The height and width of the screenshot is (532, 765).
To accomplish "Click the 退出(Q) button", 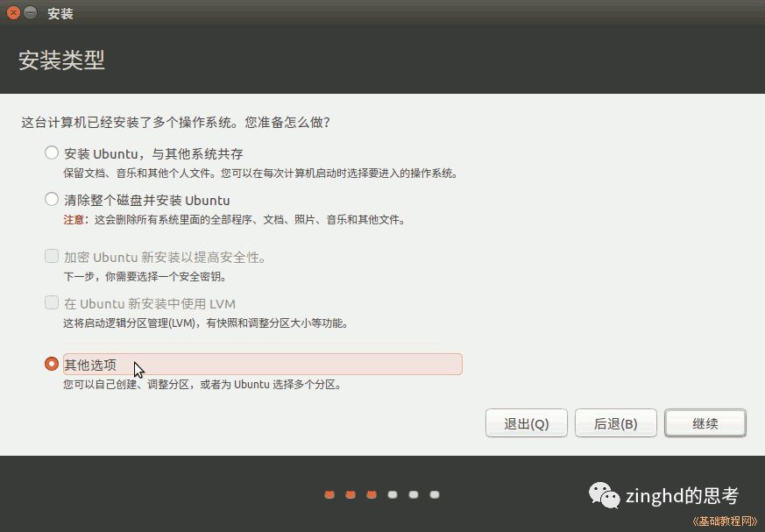I will (527, 423).
